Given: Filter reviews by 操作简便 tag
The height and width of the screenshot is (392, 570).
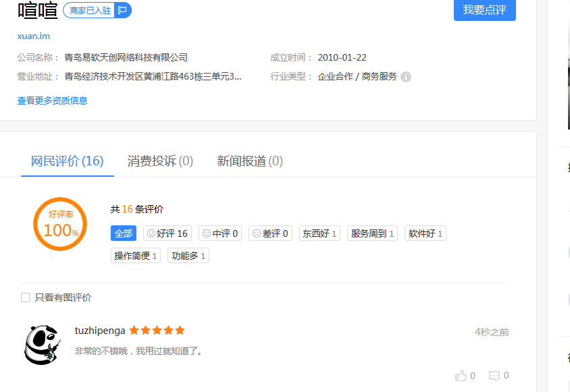Looking at the screenshot, I should pos(136,256).
